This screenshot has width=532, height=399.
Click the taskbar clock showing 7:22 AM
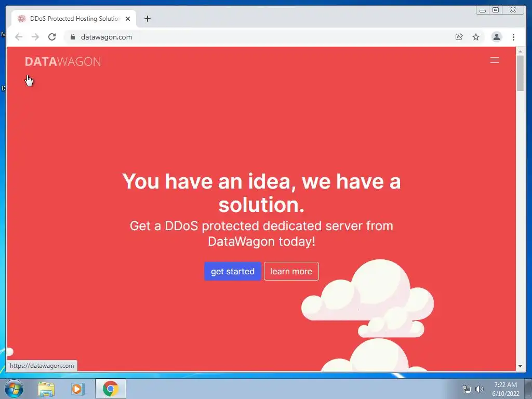(x=506, y=389)
